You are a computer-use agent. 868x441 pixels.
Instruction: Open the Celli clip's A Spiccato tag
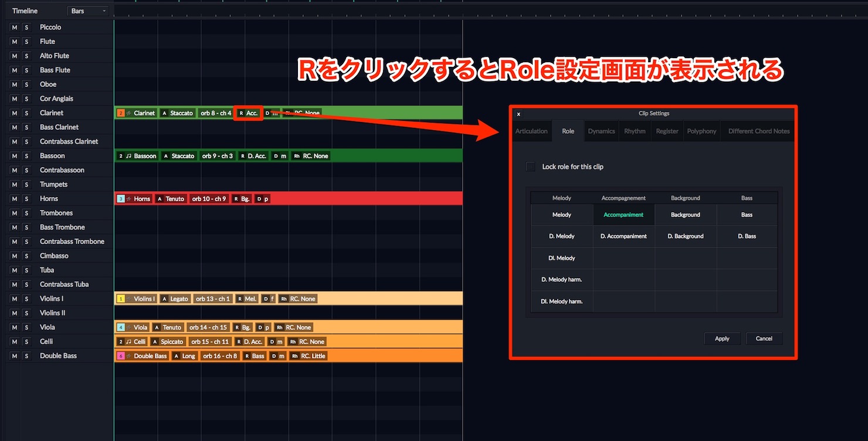tap(168, 342)
